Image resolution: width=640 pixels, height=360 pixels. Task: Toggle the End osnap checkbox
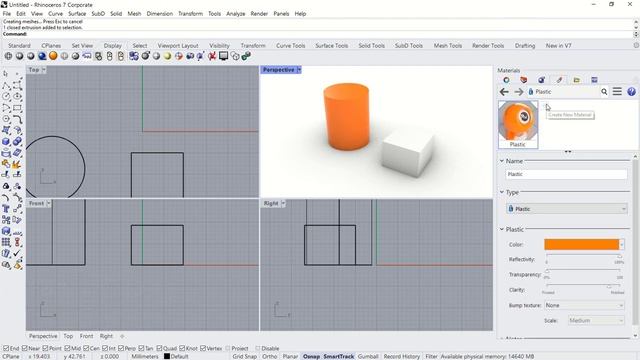[x=6, y=348]
